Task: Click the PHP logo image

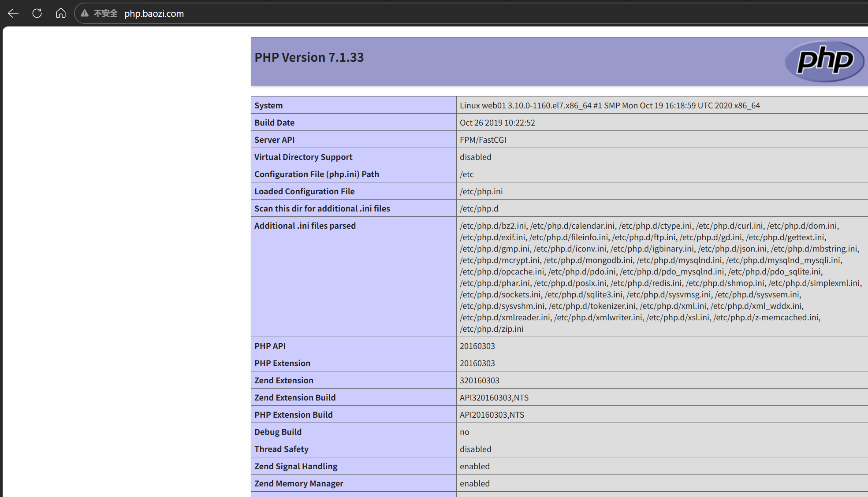Action: click(824, 61)
